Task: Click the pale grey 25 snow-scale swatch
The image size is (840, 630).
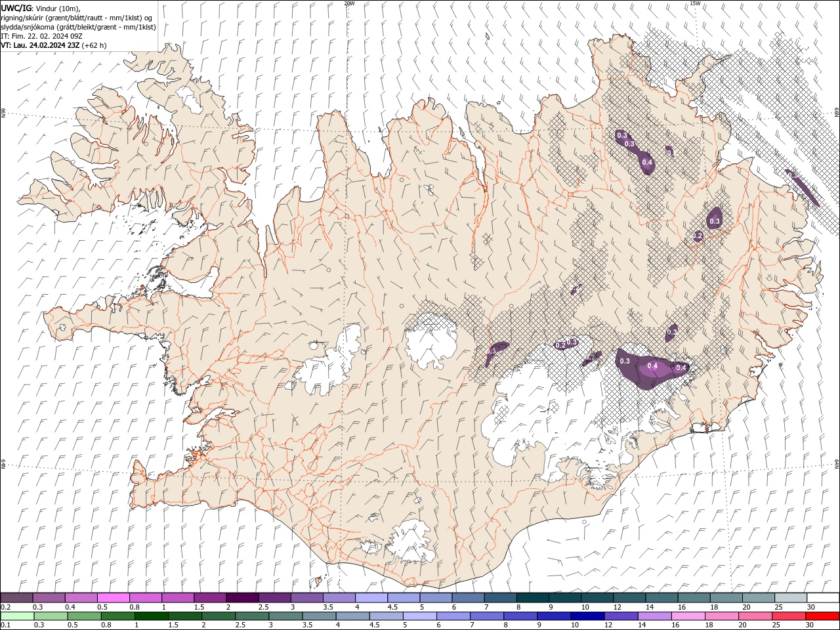Action: pos(791,598)
